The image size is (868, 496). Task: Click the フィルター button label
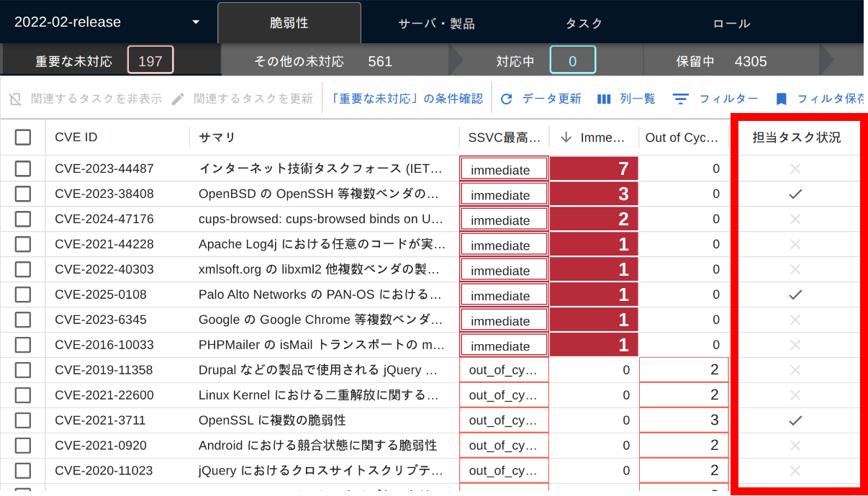(x=729, y=99)
